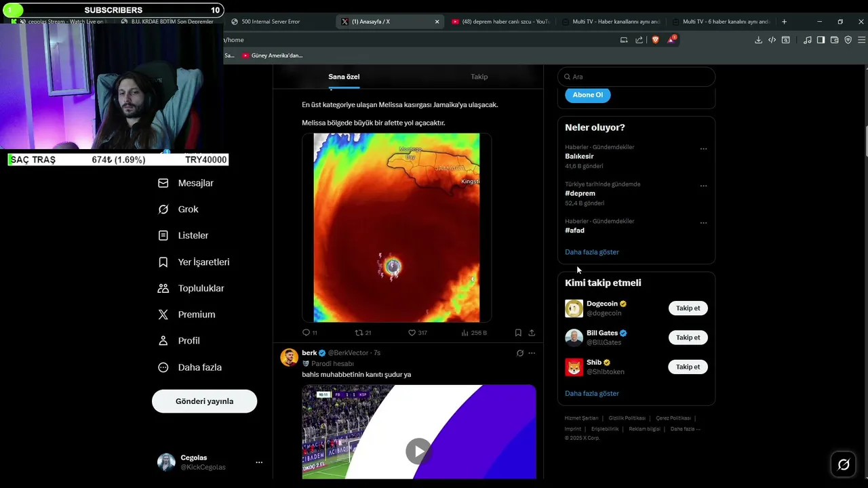This screenshot has width=868, height=488.
Task: Open berk's profile avatar
Action: 289,357
